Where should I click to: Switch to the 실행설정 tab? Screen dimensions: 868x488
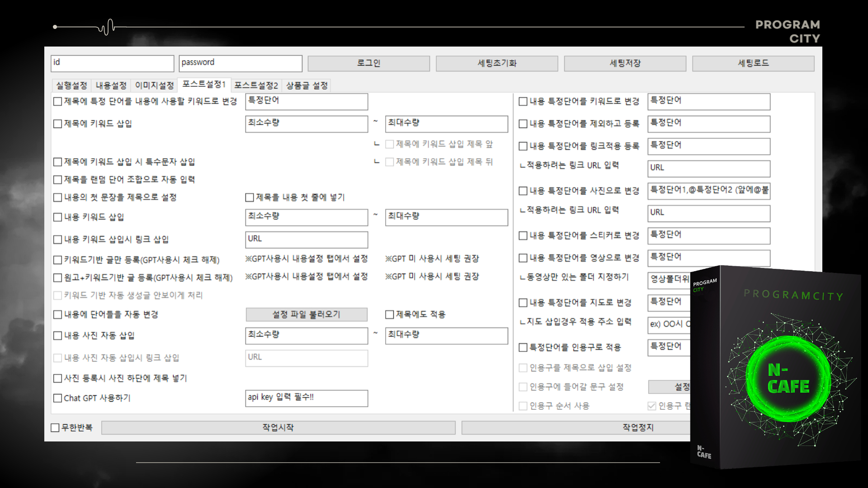tap(71, 85)
